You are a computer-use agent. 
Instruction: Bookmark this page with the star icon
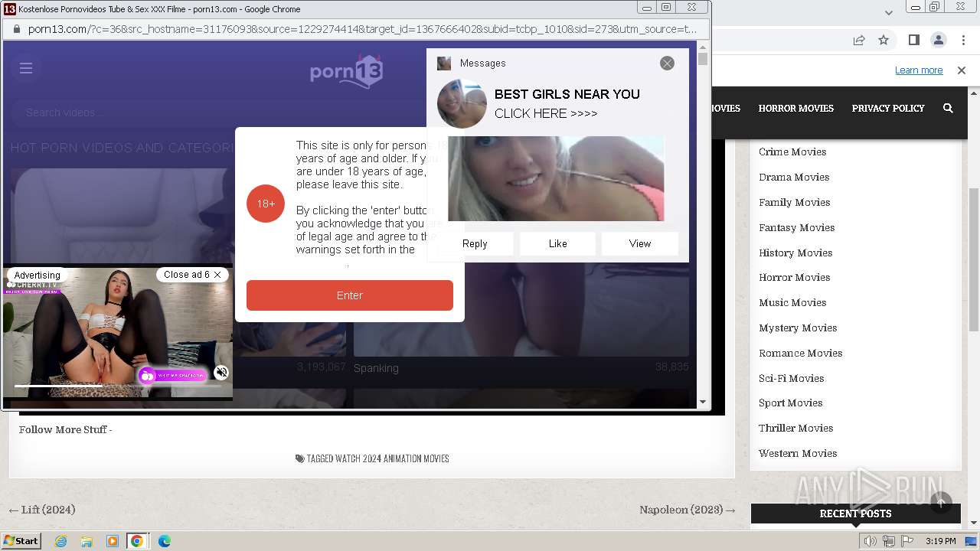coord(884,40)
